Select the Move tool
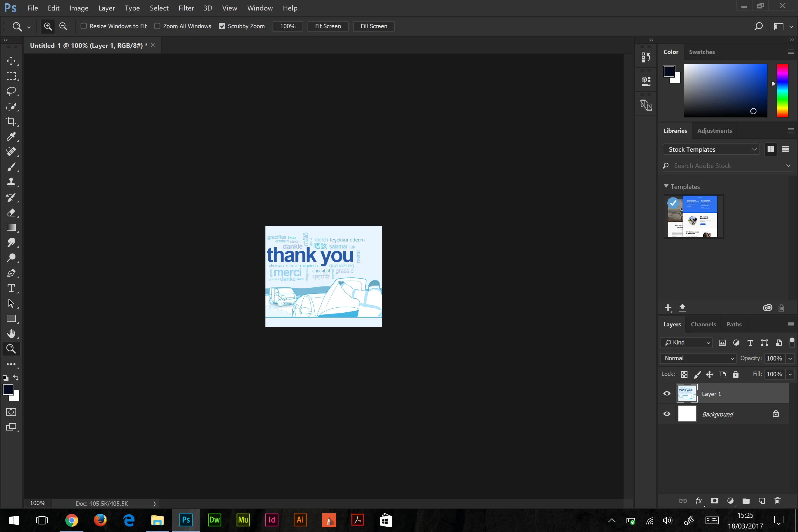 (11, 61)
